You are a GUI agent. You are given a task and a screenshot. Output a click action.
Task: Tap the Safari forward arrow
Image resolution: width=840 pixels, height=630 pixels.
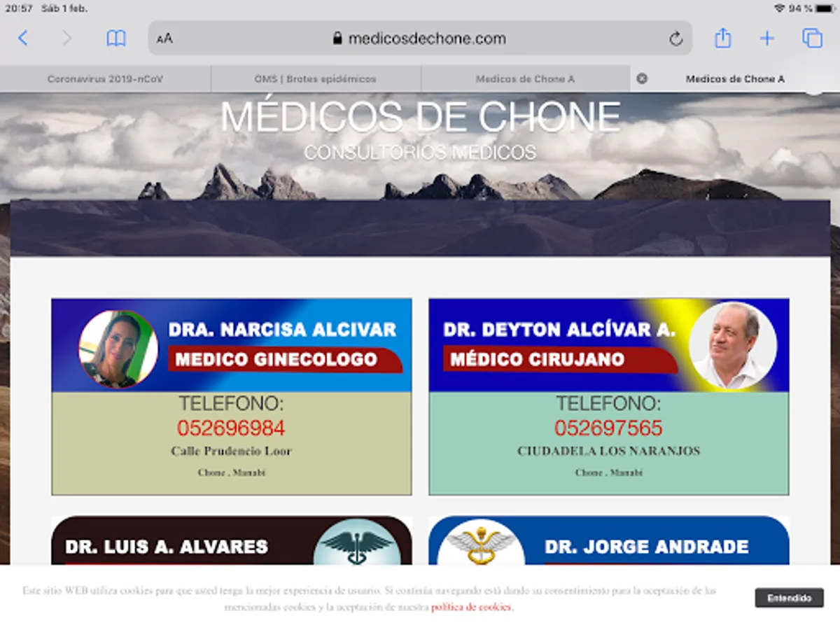pos(67,38)
